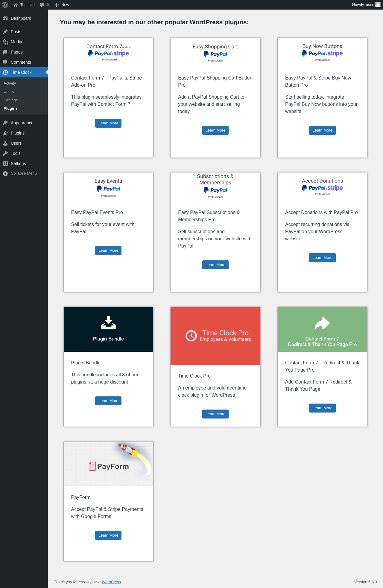
Task: Click the Plugin Bundle download icon
Action: [108, 323]
